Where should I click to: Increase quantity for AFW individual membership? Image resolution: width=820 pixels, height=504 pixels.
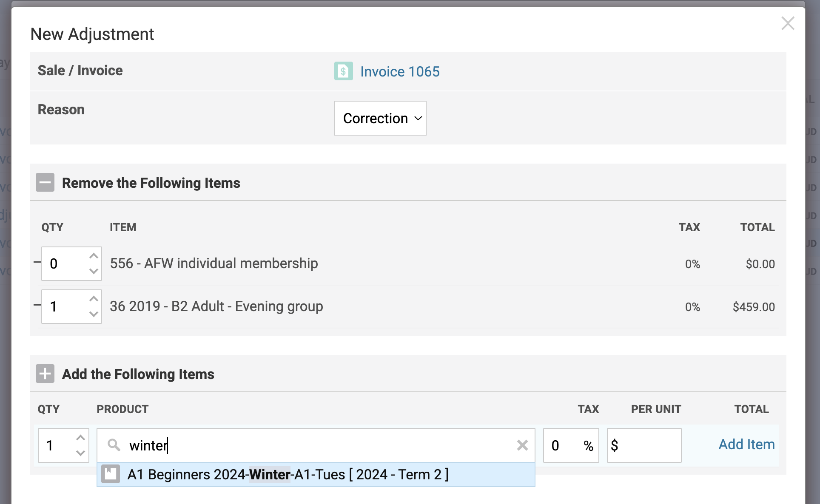tap(94, 256)
